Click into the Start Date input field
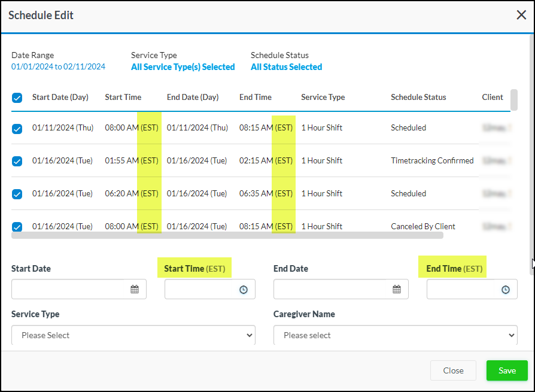The height and width of the screenshot is (392, 535). coord(69,289)
